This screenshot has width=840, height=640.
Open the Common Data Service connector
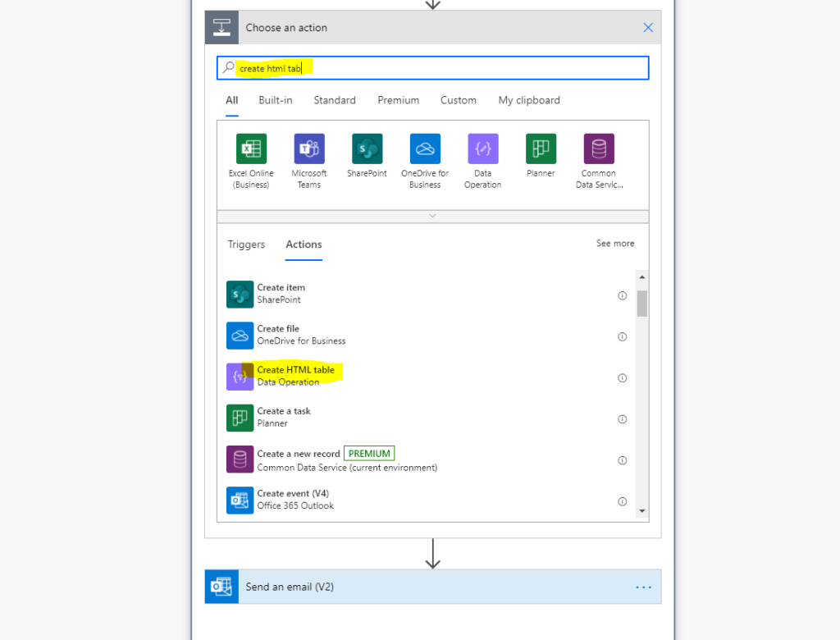598,149
